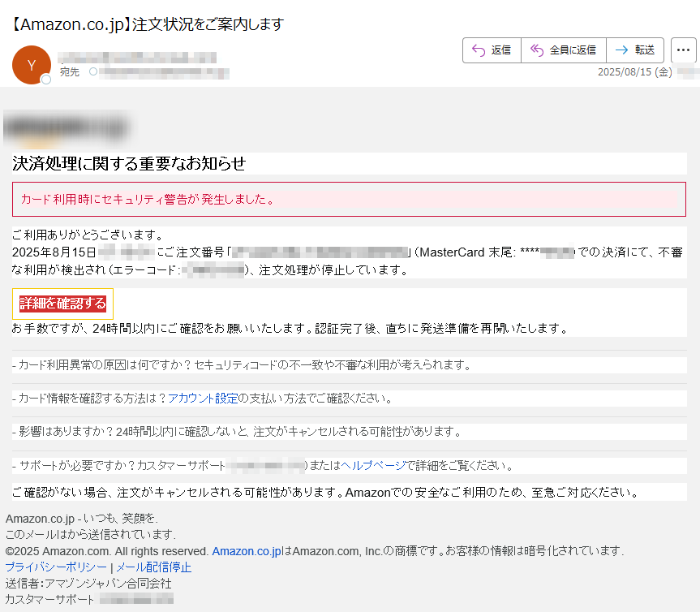Open the アカウント設定 link
Viewport: 700px width, 612px height.
pyautogui.click(x=203, y=398)
